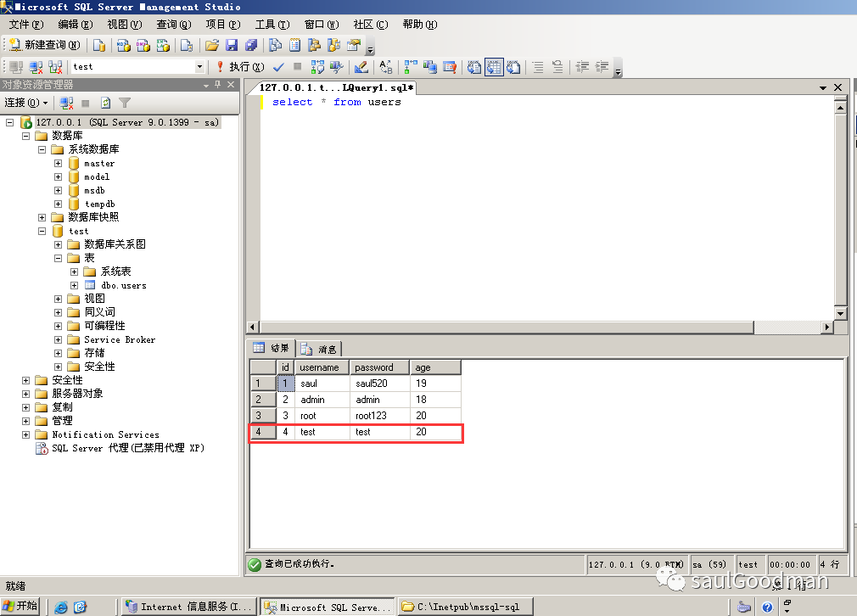Open the Edit (编辑) menu
The width and height of the screenshot is (857, 616).
click(76, 25)
